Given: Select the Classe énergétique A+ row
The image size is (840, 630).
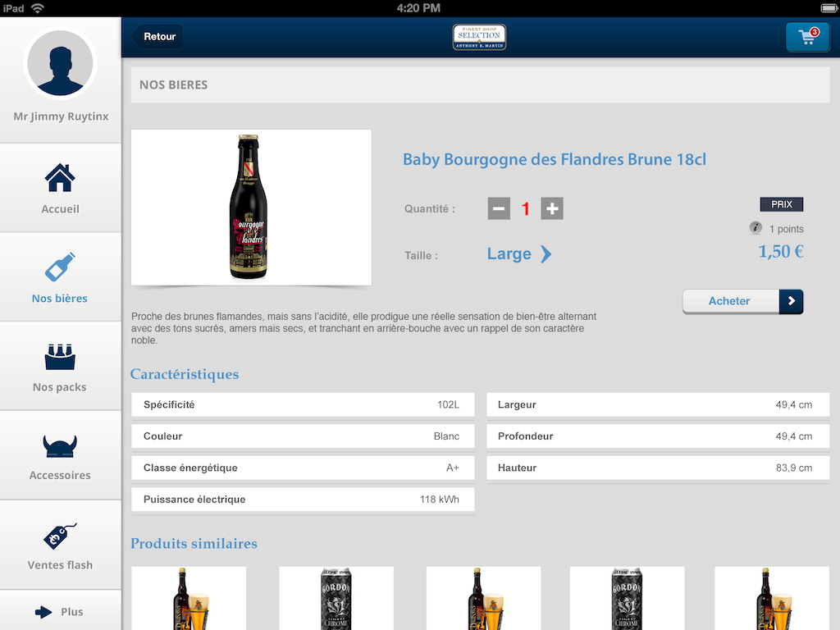Looking at the screenshot, I should (303, 468).
